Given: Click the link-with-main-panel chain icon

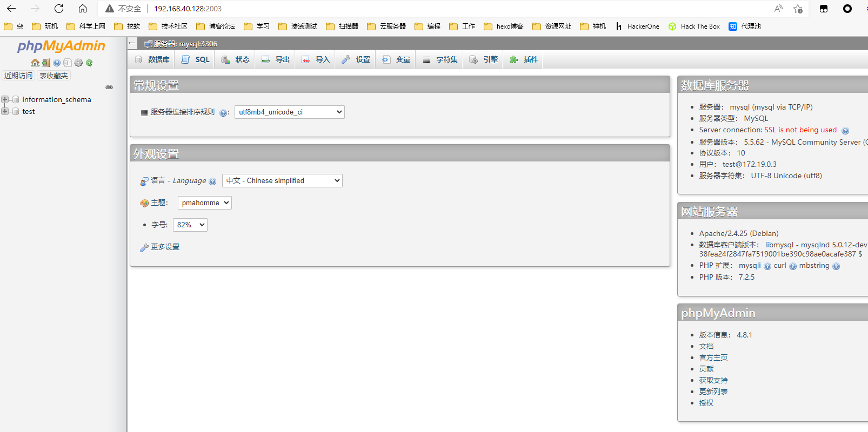Looking at the screenshot, I should (109, 87).
